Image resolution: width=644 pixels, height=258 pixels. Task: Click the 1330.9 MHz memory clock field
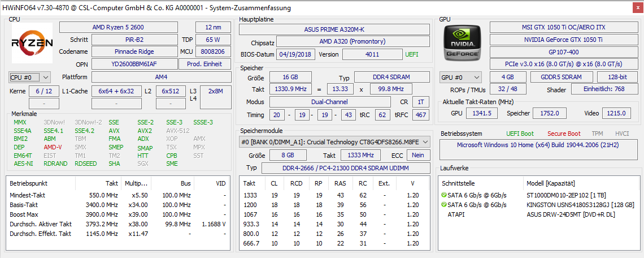click(x=290, y=89)
